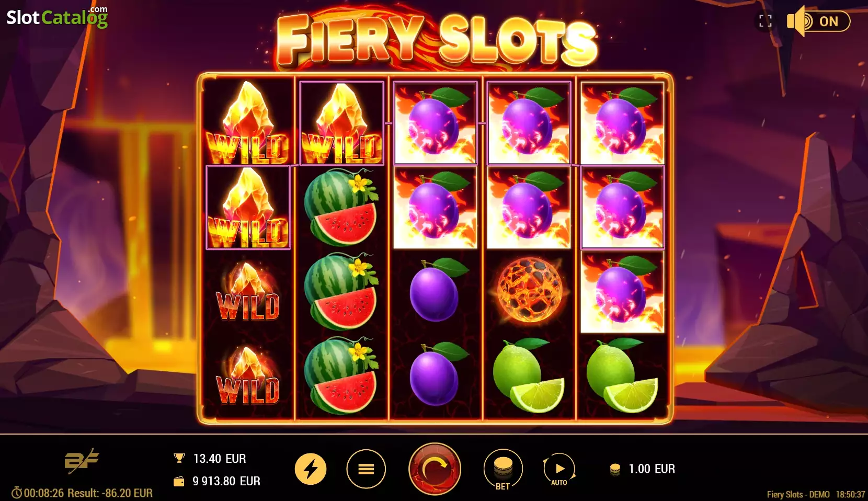
Task: Click the session timer clock icon
Action: click(x=17, y=493)
